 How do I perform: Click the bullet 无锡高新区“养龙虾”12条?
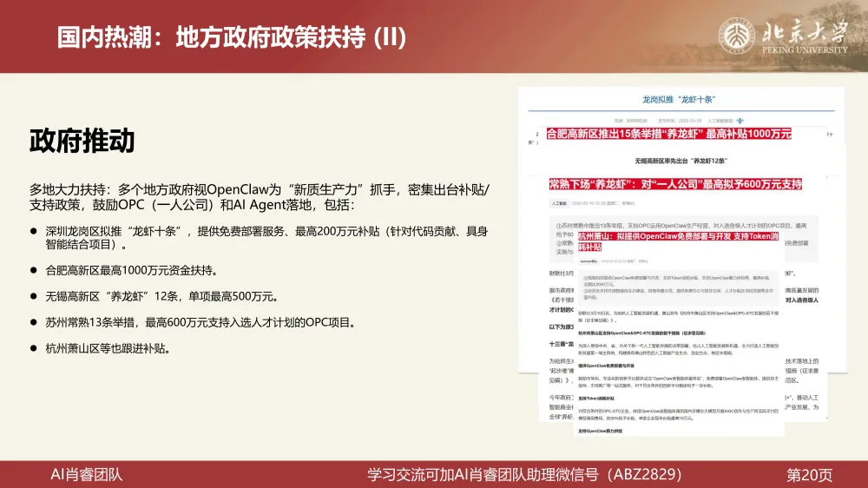coord(161,296)
